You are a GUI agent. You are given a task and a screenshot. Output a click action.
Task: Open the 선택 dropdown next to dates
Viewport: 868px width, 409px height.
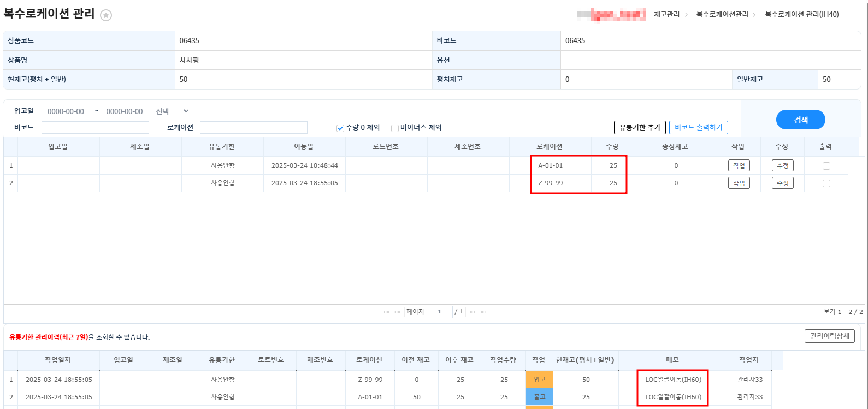click(172, 111)
